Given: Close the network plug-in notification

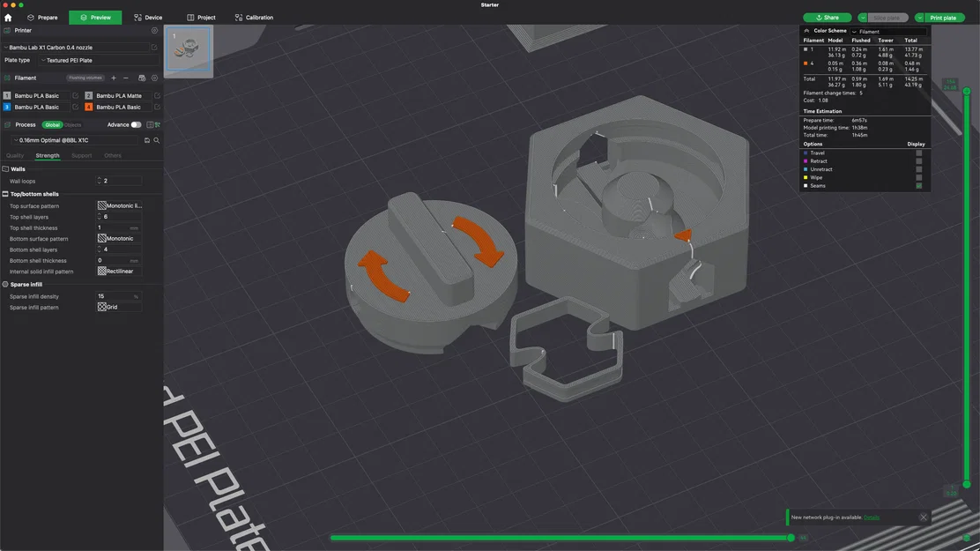Looking at the screenshot, I should coord(923,517).
